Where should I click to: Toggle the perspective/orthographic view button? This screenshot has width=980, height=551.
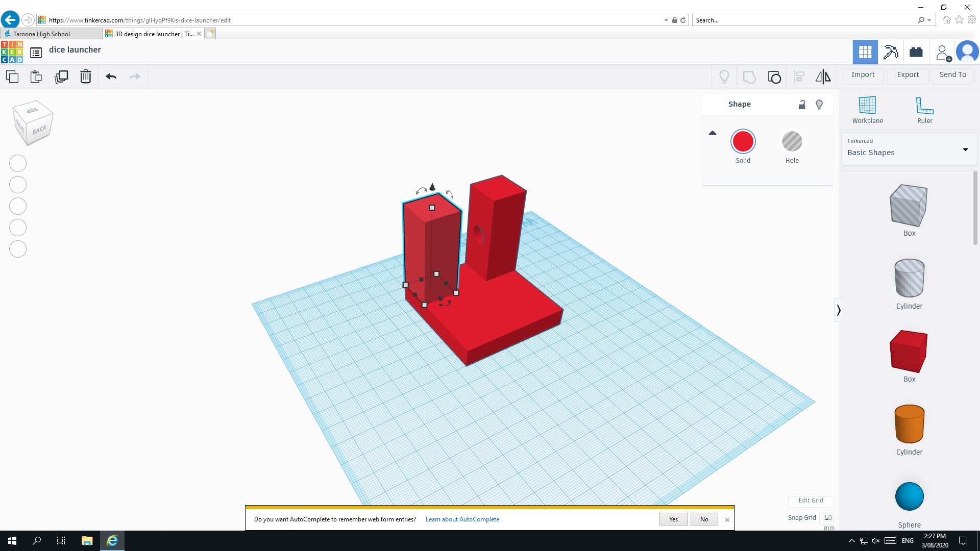pyautogui.click(x=18, y=249)
